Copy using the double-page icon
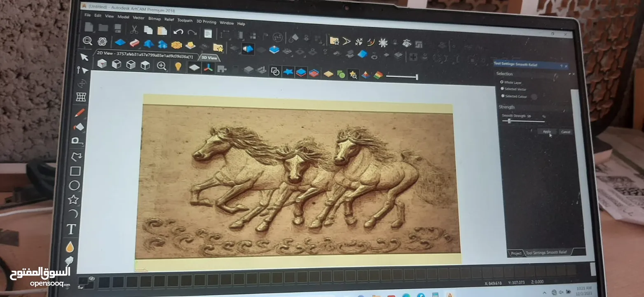644x297 pixels. pyautogui.click(x=148, y=30)
